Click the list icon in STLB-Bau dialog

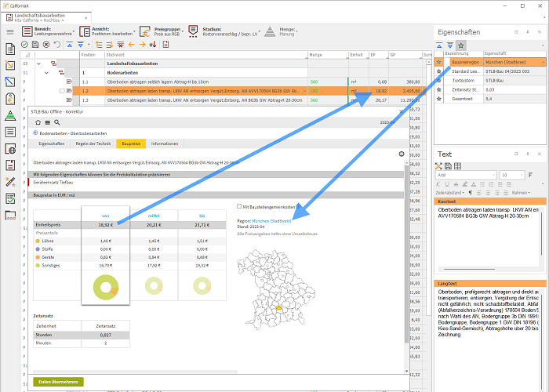[48, 122]
